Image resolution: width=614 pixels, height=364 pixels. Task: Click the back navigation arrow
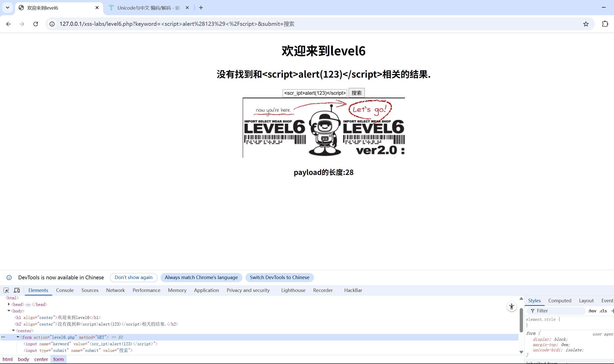coord(8,24)
